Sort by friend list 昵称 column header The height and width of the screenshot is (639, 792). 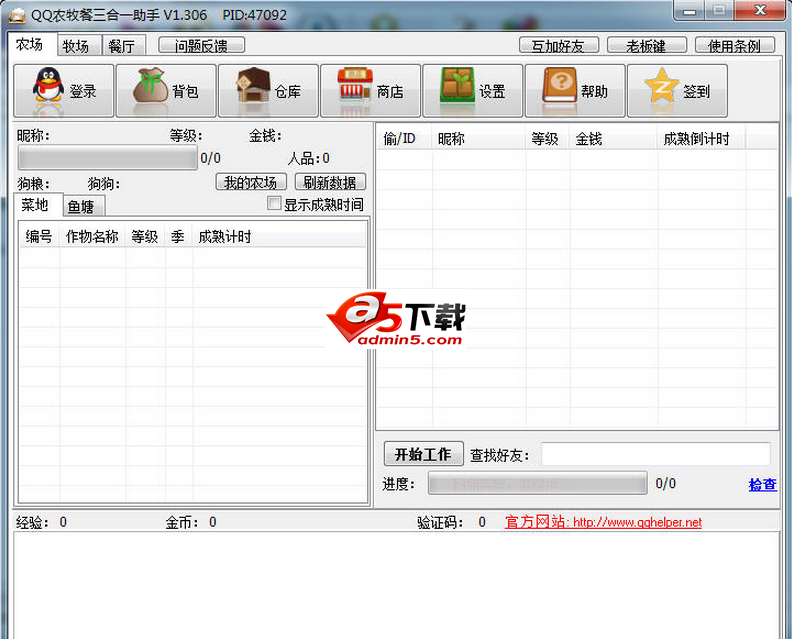pos(478,138)
